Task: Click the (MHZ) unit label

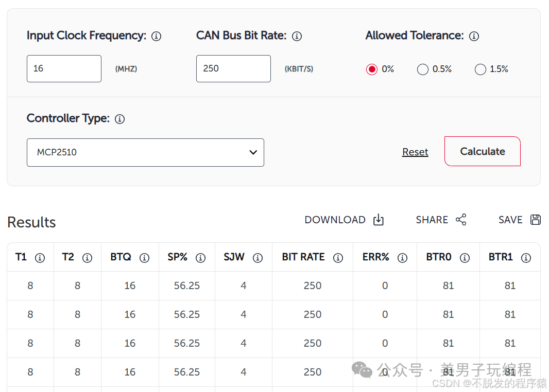Action: (x=126, y=69)
